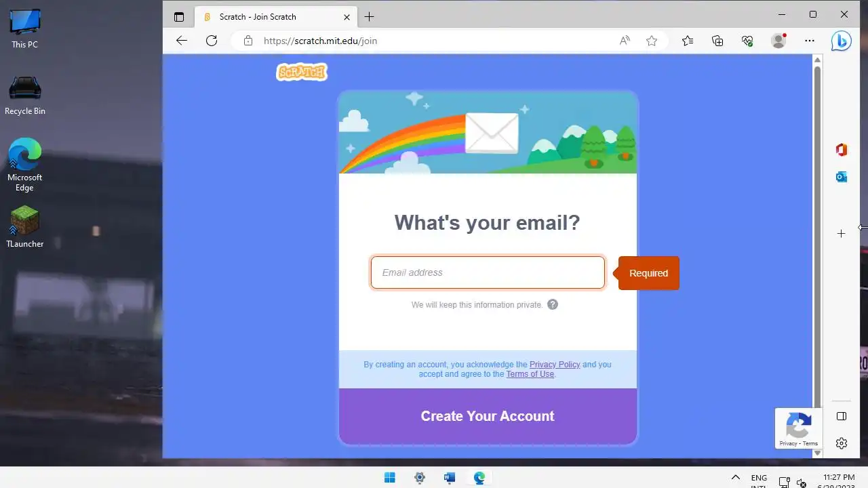Viewport: 868px width, 488px height.
Task: Open Outlook in Edge sidebar
Action: coord(842,177)
